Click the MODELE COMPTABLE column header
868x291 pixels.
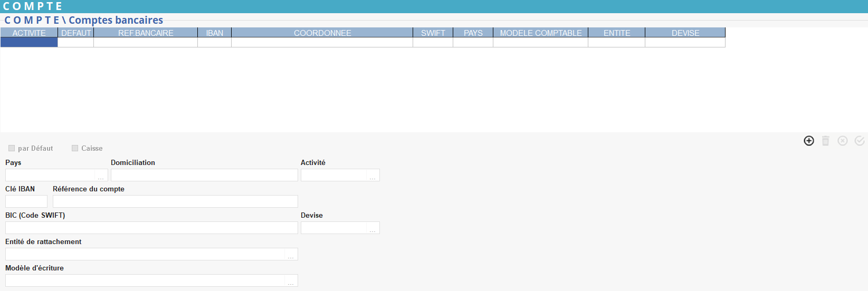coord(540,33)
